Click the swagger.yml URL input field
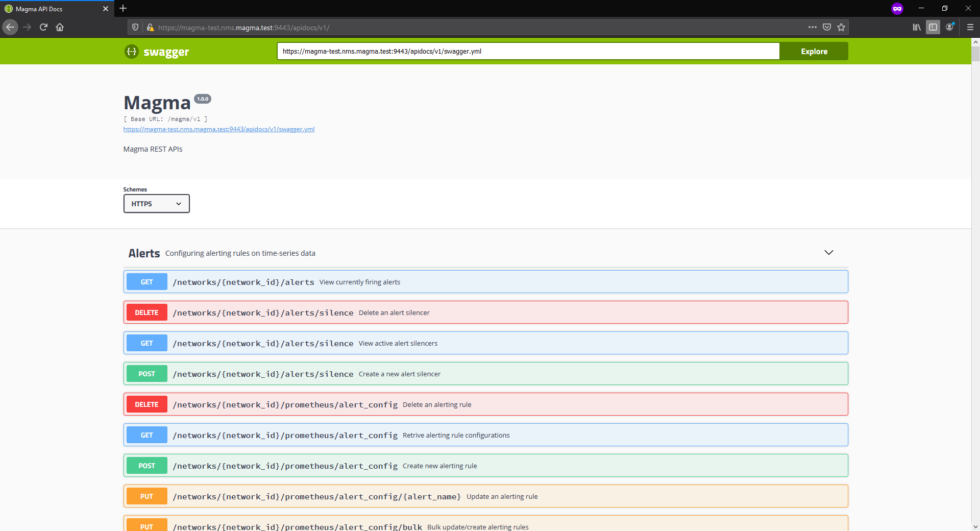This screenshot has width=980, height=531. [x=528, y=51]
